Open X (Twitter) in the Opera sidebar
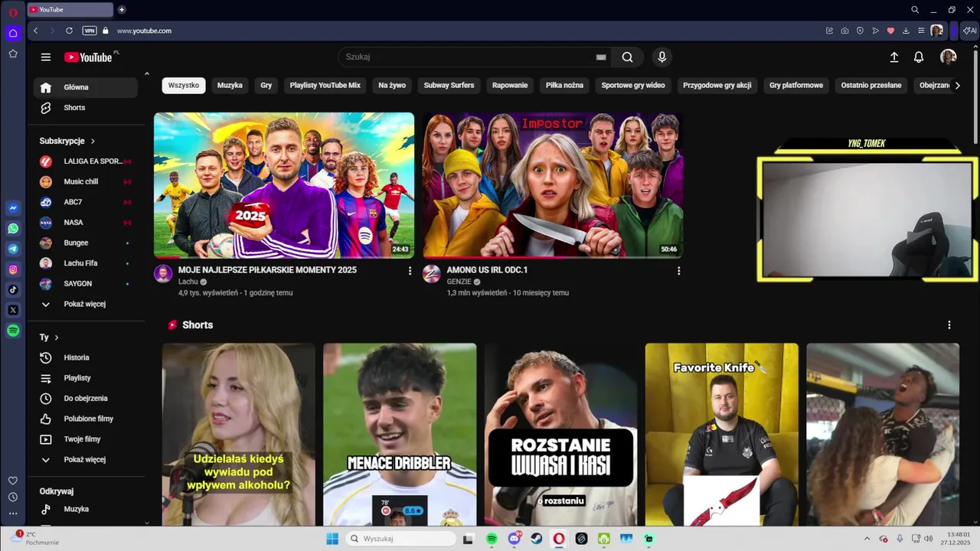980x551 pixels. pyautogui.click(x=13, y=310)
